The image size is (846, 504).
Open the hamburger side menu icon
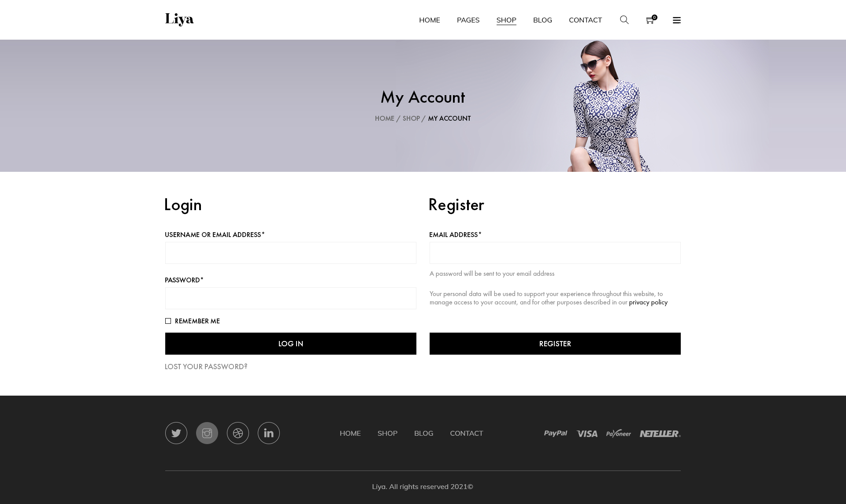coord(676,20)
